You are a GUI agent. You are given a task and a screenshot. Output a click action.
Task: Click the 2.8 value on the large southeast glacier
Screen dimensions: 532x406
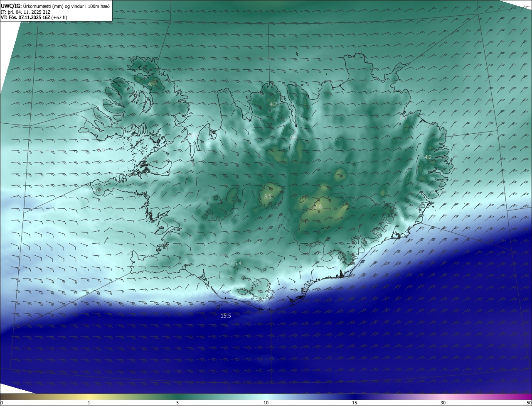[318, 206]
